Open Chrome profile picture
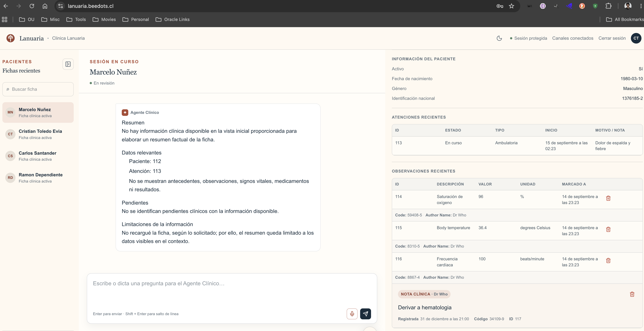The height and width of the screenshot is (331, 644). 628,6
